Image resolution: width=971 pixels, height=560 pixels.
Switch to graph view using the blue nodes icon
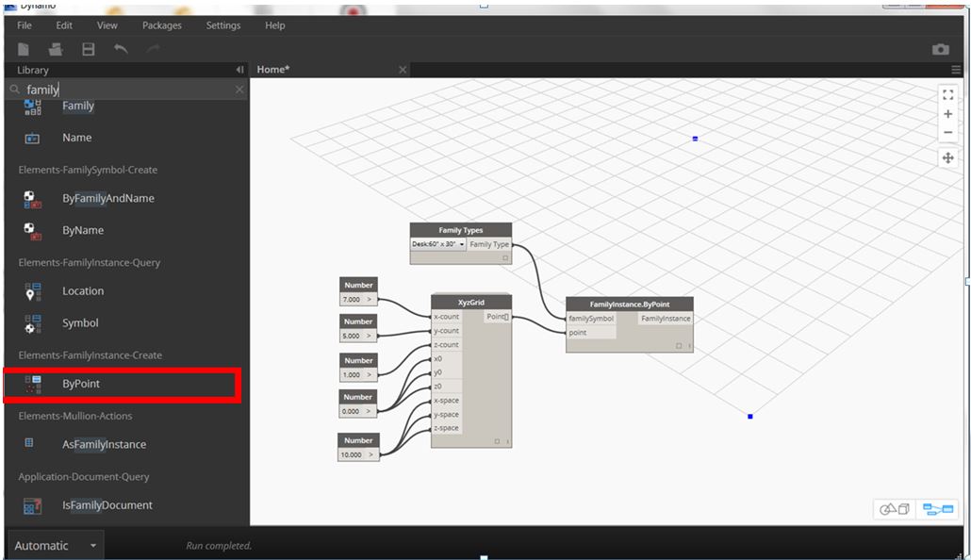(936, 507)
